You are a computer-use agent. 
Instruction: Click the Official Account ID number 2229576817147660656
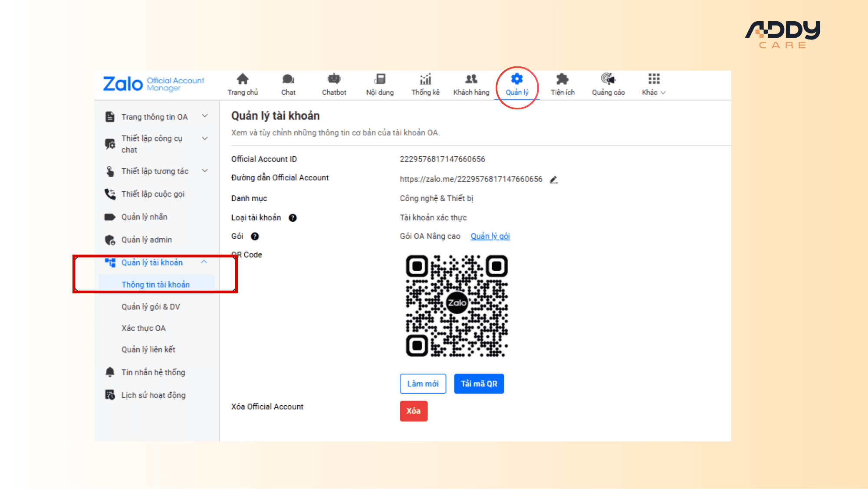pyautogui.click(x=442, y=159)
